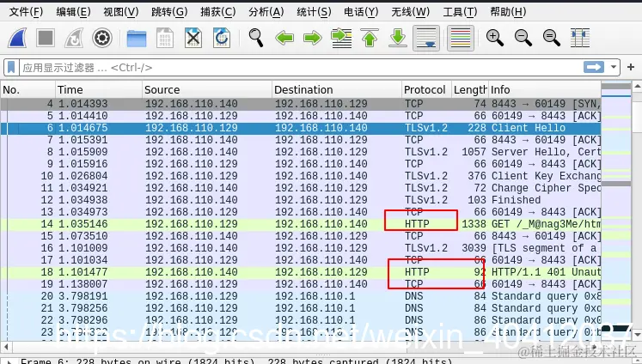Open capture options gear icon
Image resolution: width=642 pixels, height=364 pixels.
tap(102, 38)
